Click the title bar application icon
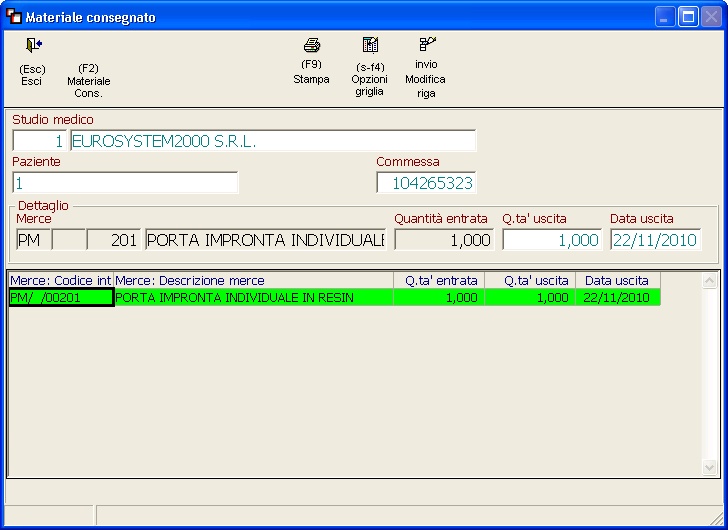Viewport: 728px width, 530px height. [14, 16]
